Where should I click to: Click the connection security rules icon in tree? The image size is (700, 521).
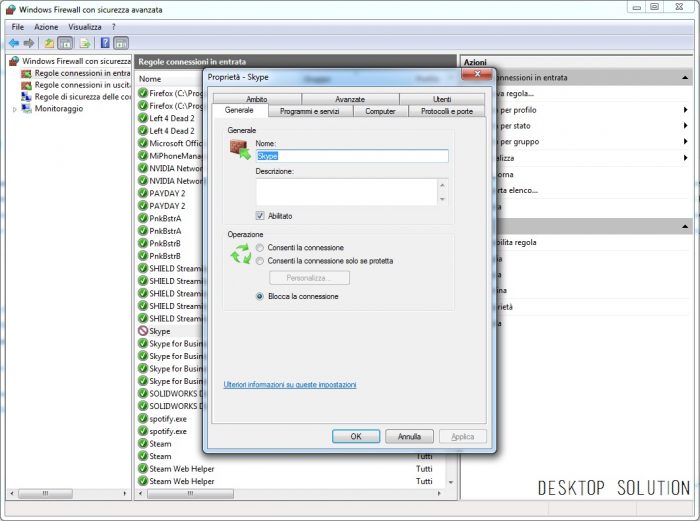click(26, 96)
